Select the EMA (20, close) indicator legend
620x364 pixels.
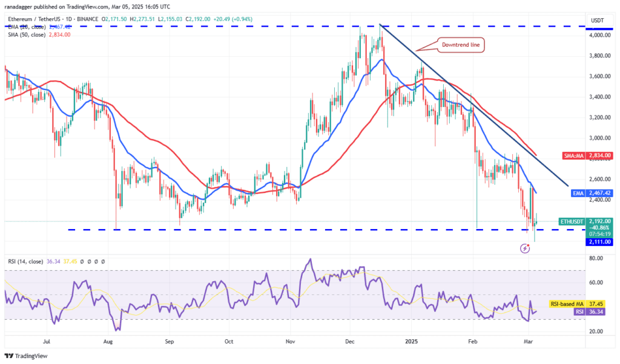click(27, 27)
